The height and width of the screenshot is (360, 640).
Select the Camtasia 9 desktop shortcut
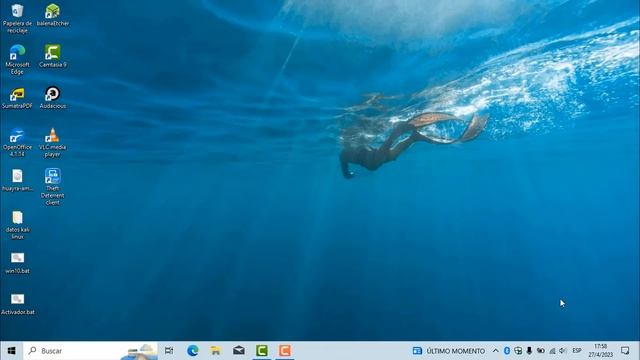[x=53, y=56]
